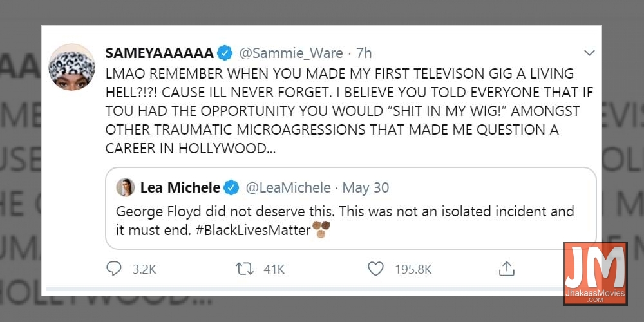Open the @LeaMichele handle
The width and height of the screenshot is (644, 322).
click(288, 188)
